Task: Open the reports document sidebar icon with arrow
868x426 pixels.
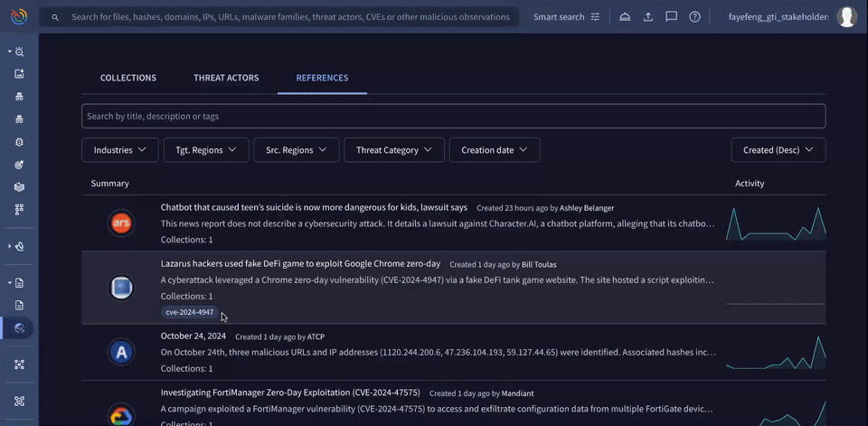Action: coord(19,282)
